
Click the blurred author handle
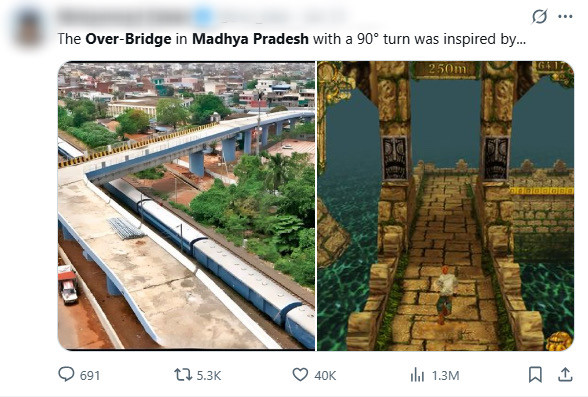254,17
